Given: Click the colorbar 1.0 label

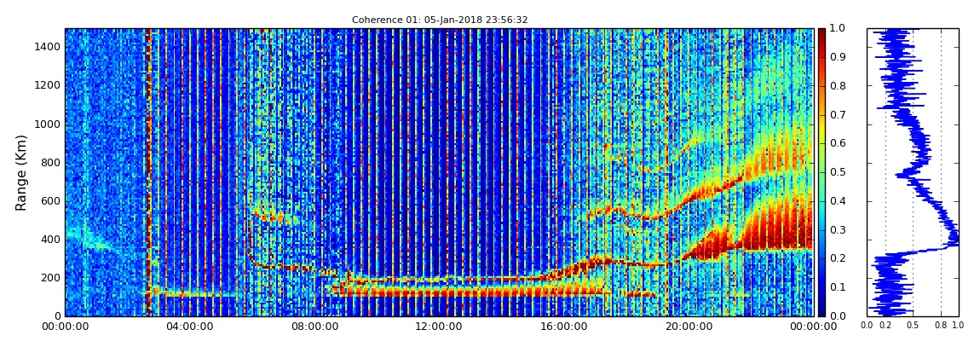Looking at the screenshot, I should pos(838,29).
